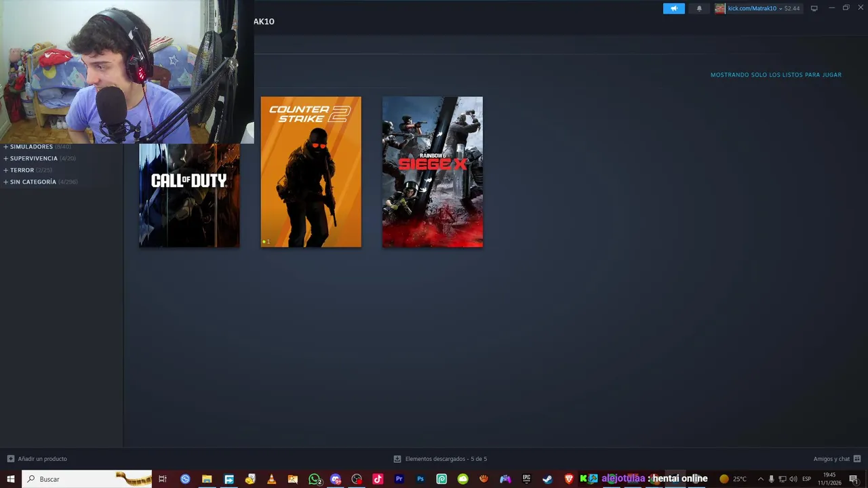The height and width of the screenshot is (488, 868).
Task: Switch to Steam taskbar icon
Action: [547, 479]
